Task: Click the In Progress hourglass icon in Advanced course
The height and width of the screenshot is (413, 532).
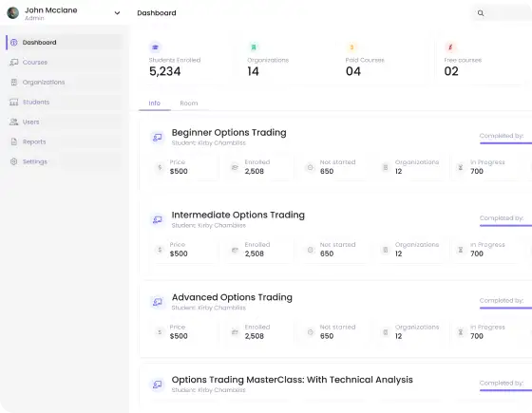Action: 461,332
